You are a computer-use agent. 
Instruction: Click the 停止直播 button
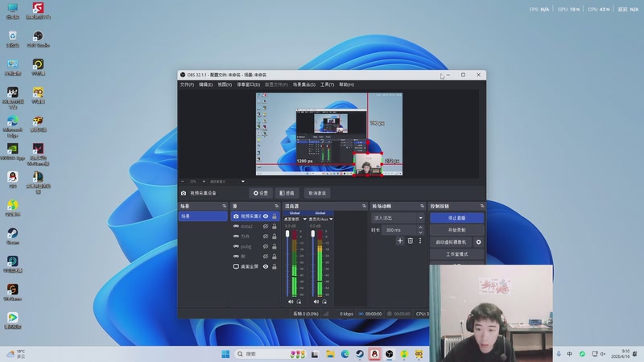click(x=456, y=218)
